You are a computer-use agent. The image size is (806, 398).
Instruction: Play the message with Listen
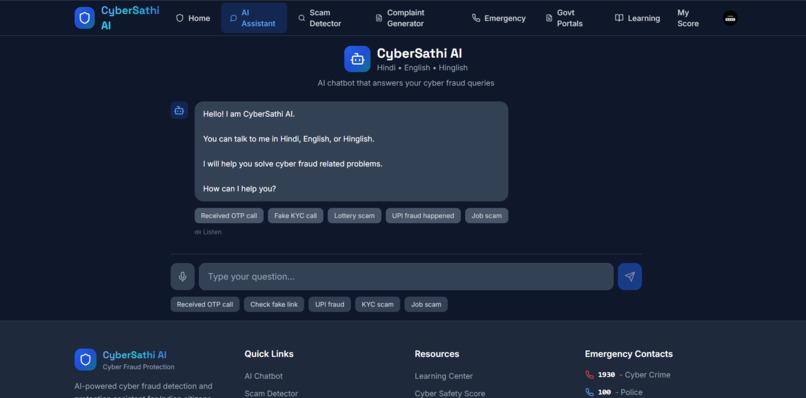point(208,232)
